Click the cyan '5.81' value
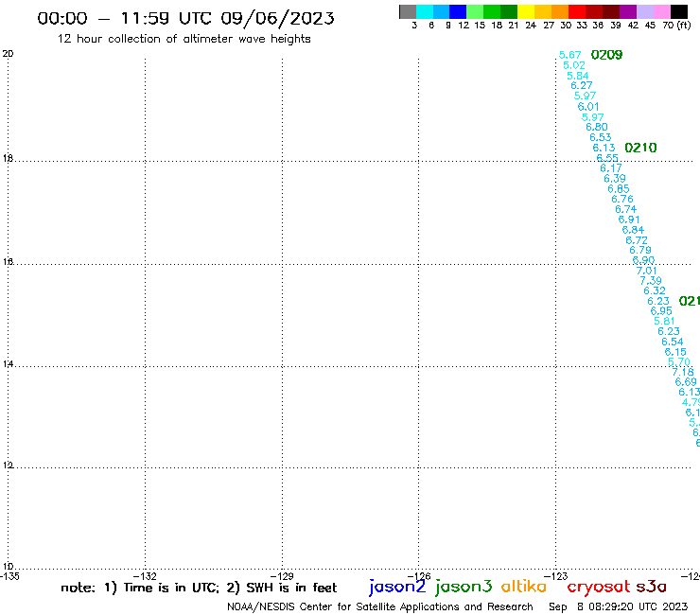The image size is (700, 615). pos(664,321)
